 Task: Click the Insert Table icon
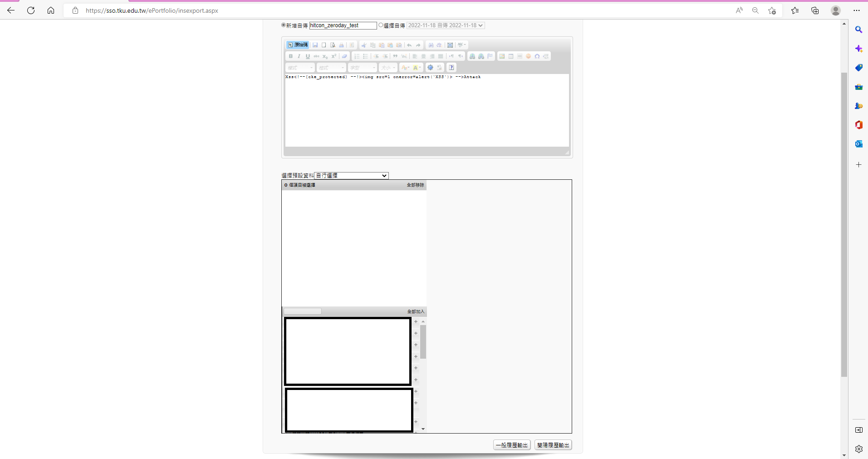[x=511, y=56]
